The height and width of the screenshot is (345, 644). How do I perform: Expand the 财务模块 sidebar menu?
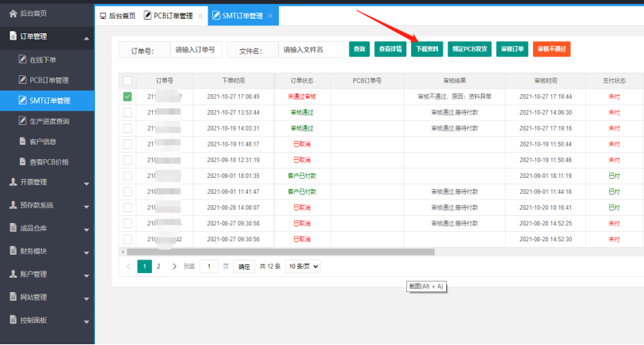tap(47, 251)
